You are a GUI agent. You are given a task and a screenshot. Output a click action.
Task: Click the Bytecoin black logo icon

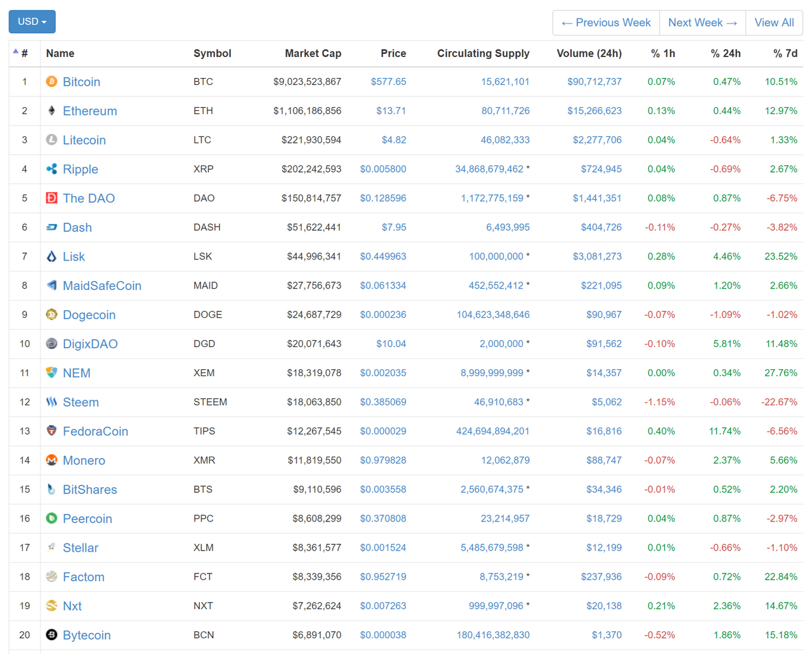(x=51, y=635)
